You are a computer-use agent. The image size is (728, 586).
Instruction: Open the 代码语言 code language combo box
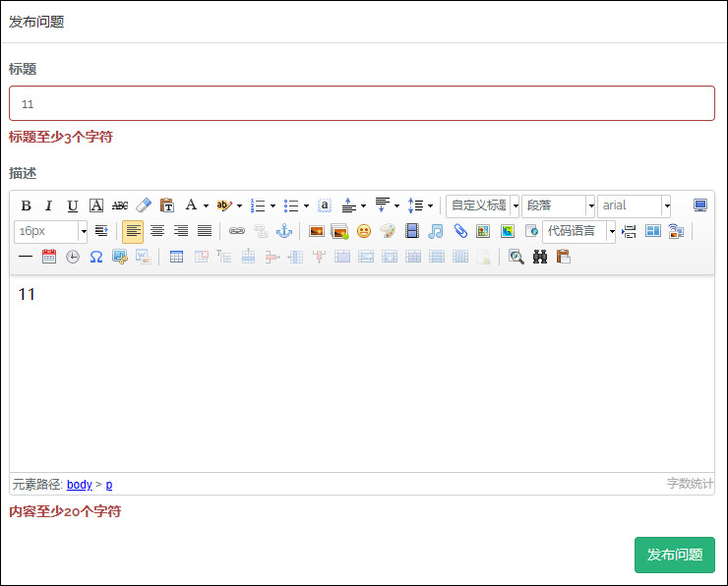578,231
